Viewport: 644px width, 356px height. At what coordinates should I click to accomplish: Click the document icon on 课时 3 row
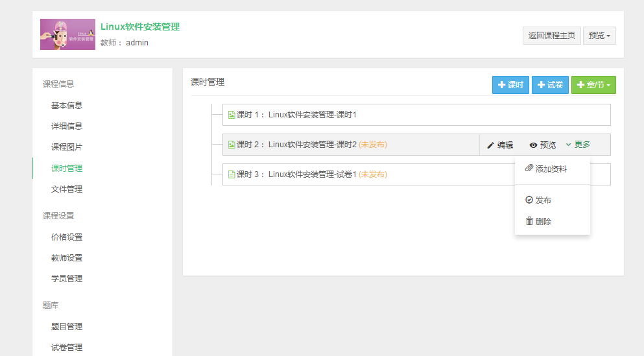pyautogui.click(x=231, y=174)
